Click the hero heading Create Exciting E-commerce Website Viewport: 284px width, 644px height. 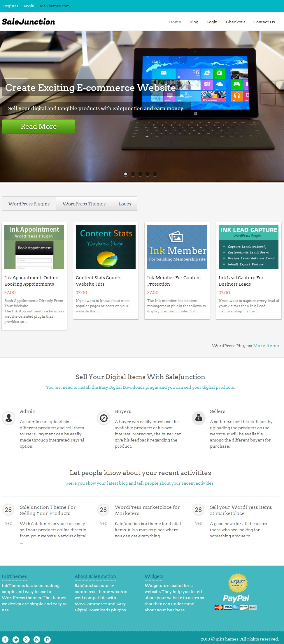tap(90, 88)
